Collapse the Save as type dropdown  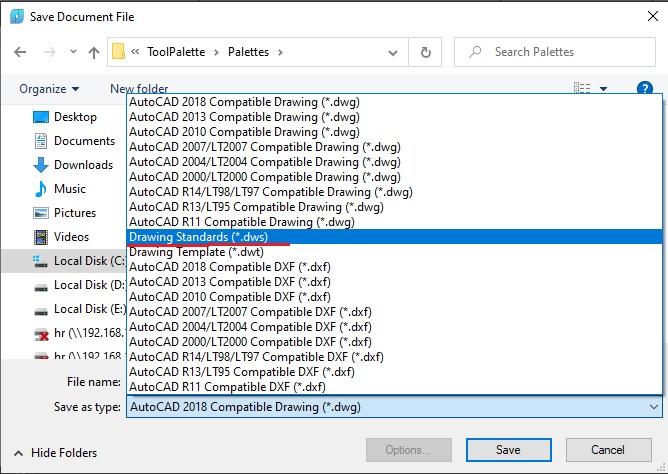653,407
